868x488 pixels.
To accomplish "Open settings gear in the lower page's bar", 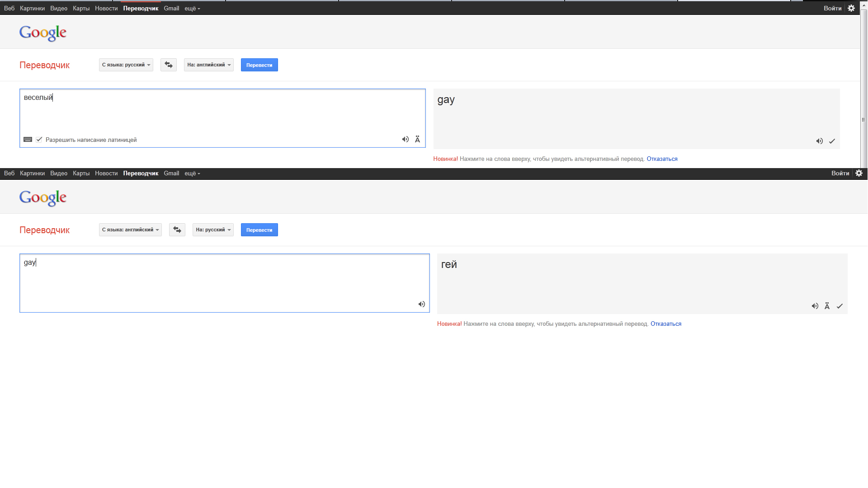I will [x=859, y=173].
